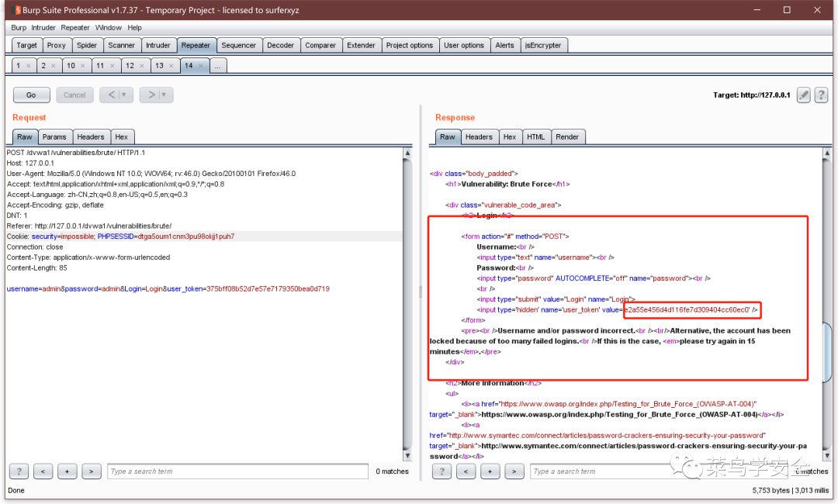Click the Response search options plus button

pos(490,471)
